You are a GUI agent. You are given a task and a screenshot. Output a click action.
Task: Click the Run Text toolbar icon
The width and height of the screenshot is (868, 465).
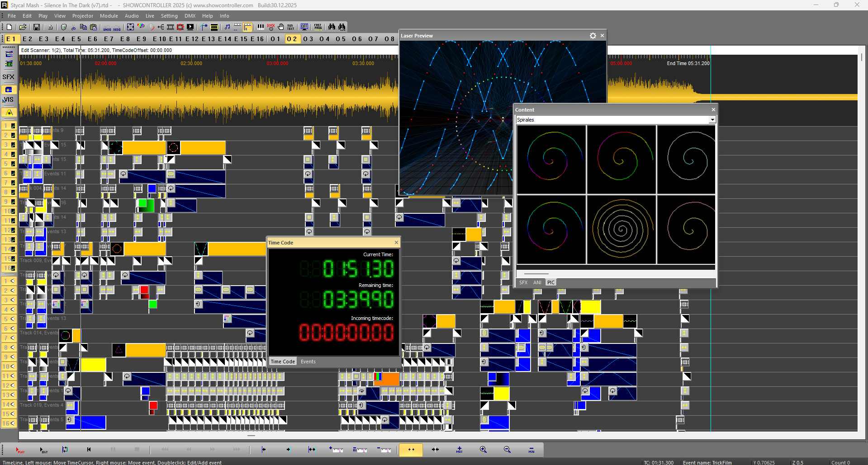click(x=290, y=27)
